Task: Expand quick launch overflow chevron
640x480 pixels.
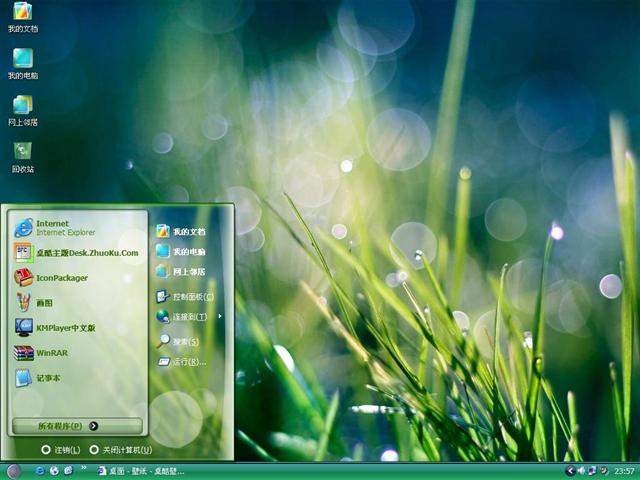Action: [84, 468]
